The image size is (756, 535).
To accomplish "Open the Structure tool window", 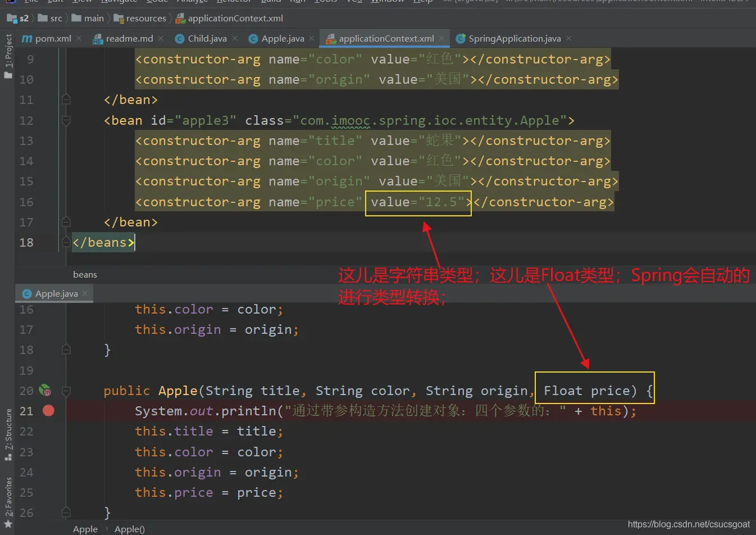I will [8, 434].
